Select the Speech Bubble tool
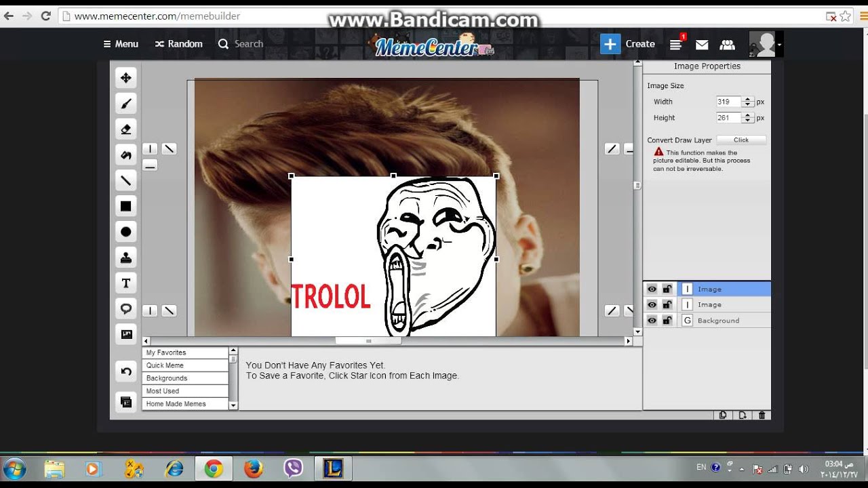 coord(125,308)
